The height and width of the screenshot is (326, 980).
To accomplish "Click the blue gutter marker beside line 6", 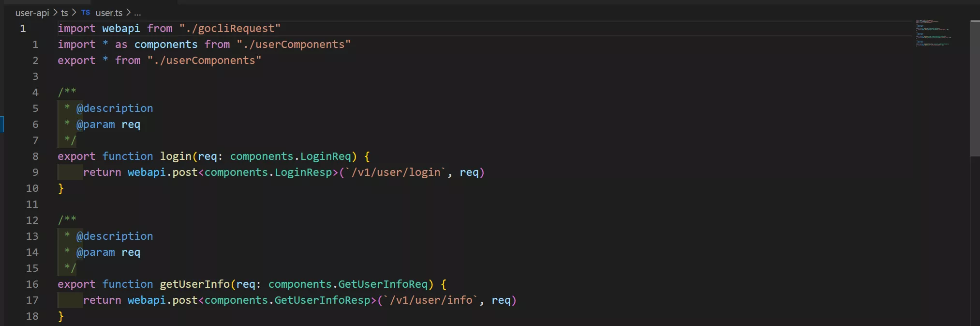I will click(2, 124).
